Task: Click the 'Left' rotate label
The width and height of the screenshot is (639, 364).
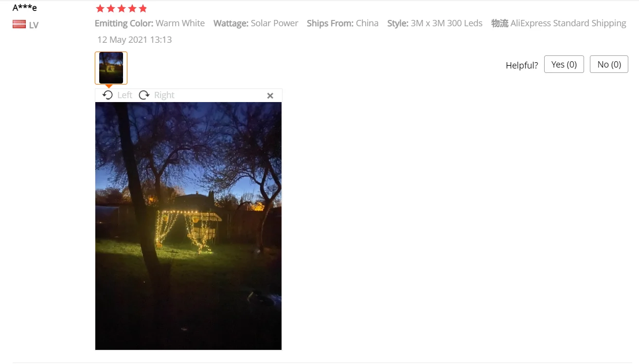Action: point(124,95)
